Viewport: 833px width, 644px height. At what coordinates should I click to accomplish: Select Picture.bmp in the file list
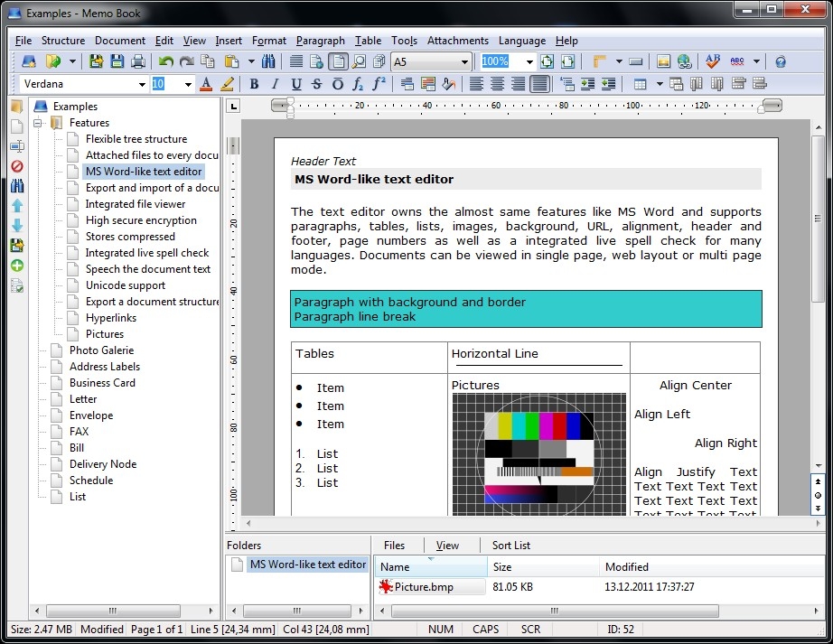pyautogui.click(x=424, y=587)
